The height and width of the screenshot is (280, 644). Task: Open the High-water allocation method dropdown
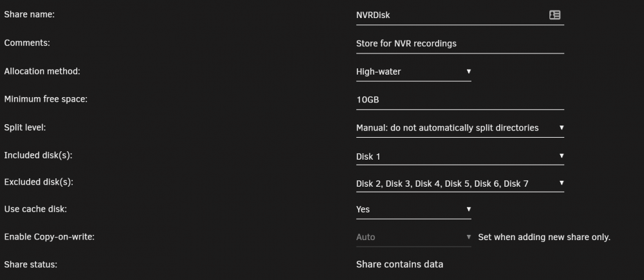pos(413,72)
